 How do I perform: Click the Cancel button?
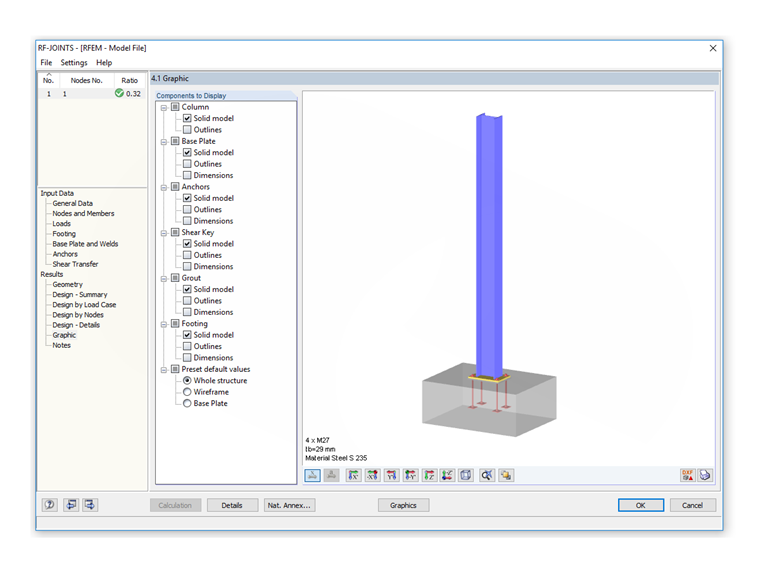693,505
